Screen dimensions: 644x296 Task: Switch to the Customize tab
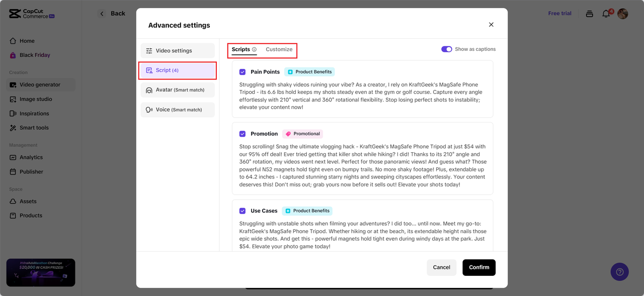coord(279,49)
